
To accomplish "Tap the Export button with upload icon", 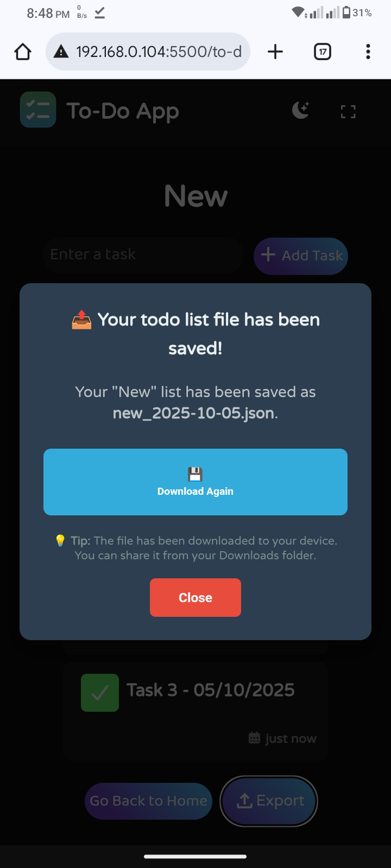I will 268,801.
